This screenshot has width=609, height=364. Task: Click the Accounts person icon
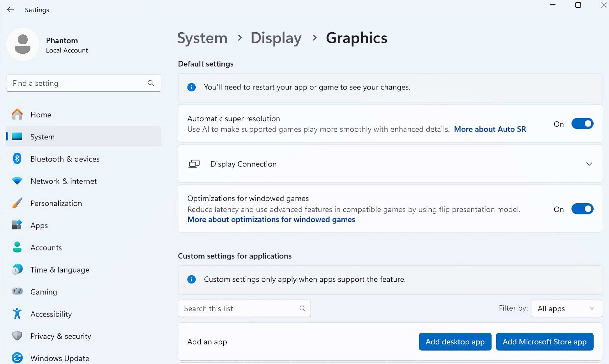point(17,247)
